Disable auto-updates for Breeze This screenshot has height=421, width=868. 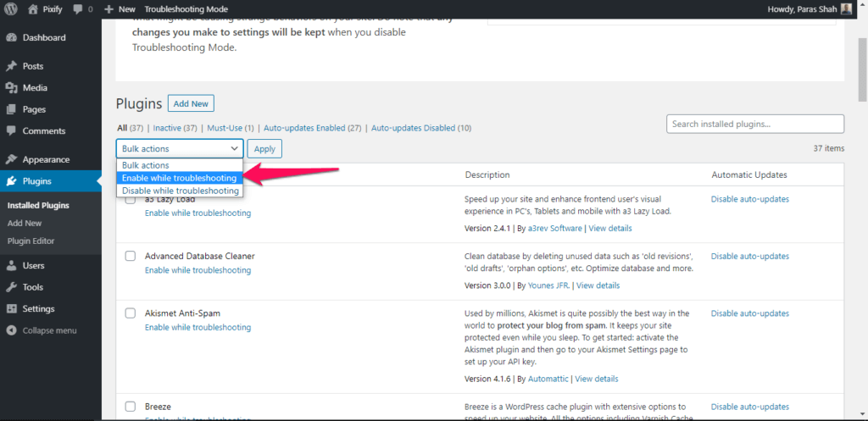[x=750, y=407]
